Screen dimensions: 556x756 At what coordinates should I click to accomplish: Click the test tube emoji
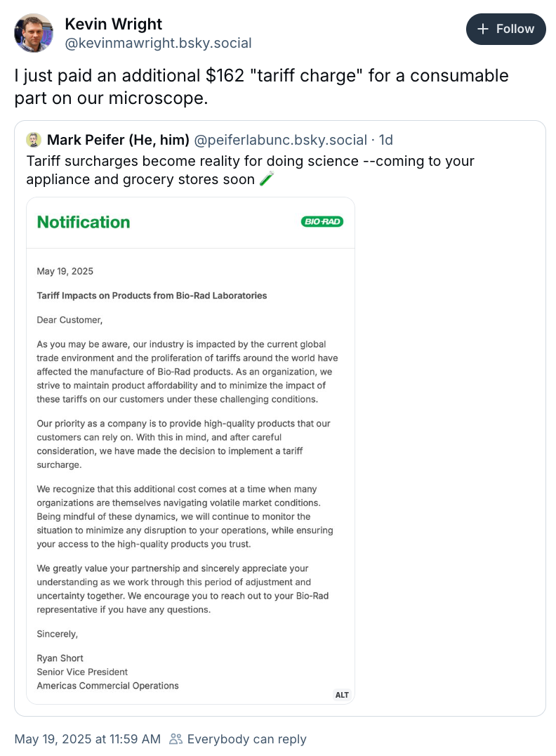pyautogui.click(x=265, y=179)
